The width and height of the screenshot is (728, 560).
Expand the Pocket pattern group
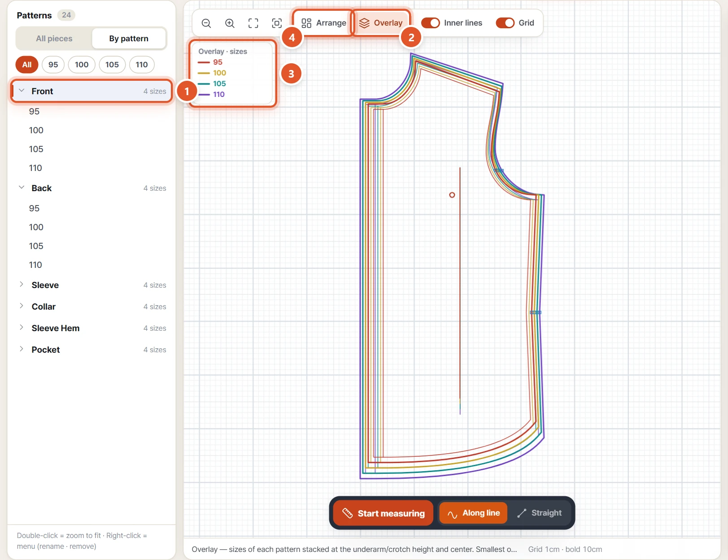[22, 349]
